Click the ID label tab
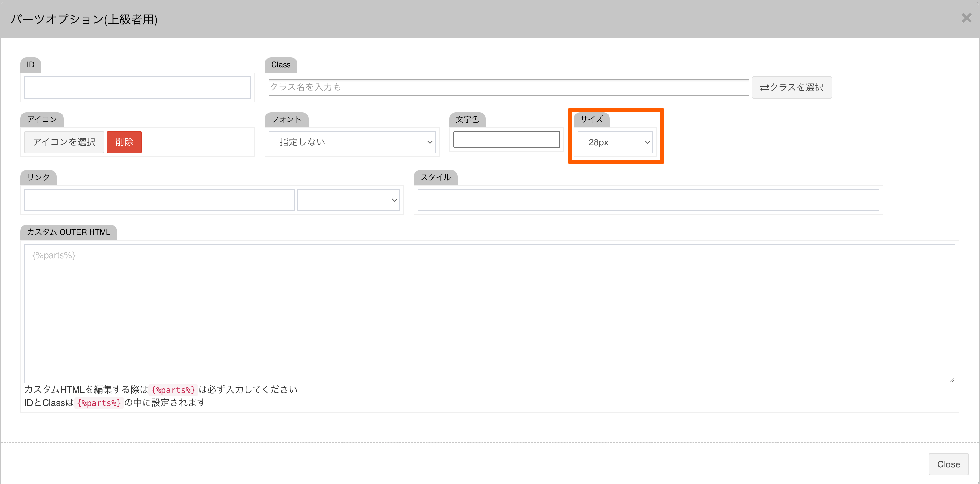The height and width of the screenshot is (484, 980). 30,65
